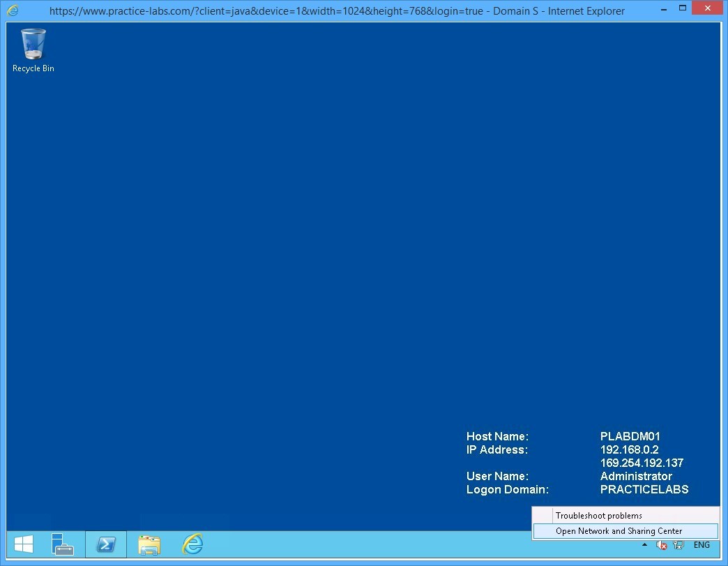Screen dimensions: 728x566
Task: Click the network tray icon
Action: pos(678,545)
